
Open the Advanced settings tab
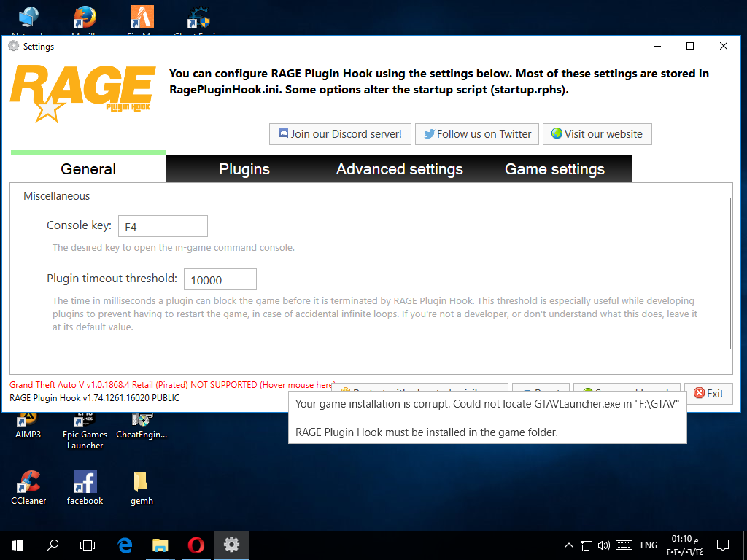tap(399, 168)
